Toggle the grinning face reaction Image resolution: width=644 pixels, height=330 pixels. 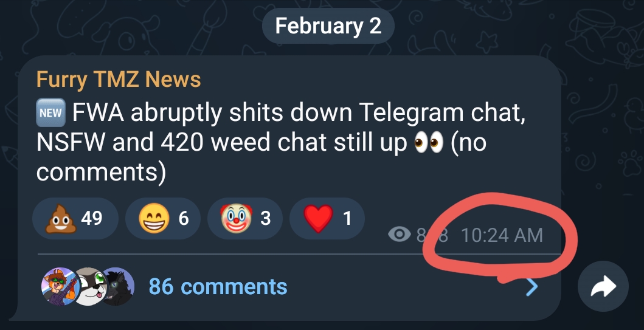[x=163, y=219]
